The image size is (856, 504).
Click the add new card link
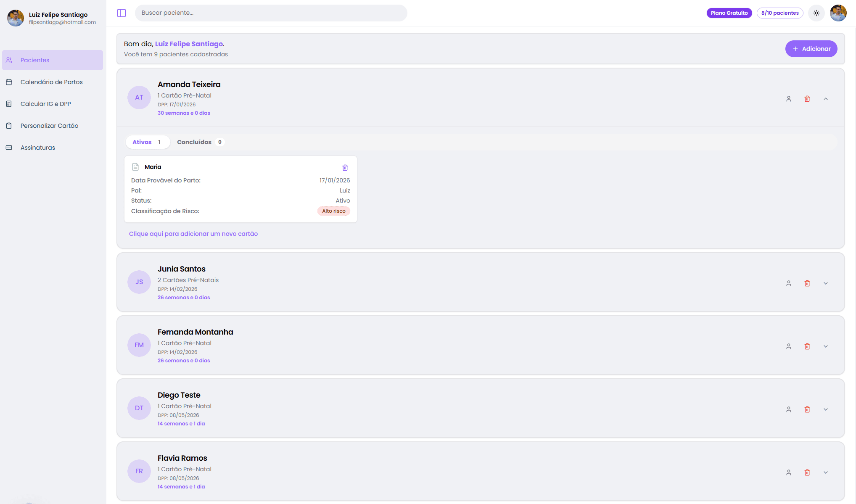click(193, 234)
